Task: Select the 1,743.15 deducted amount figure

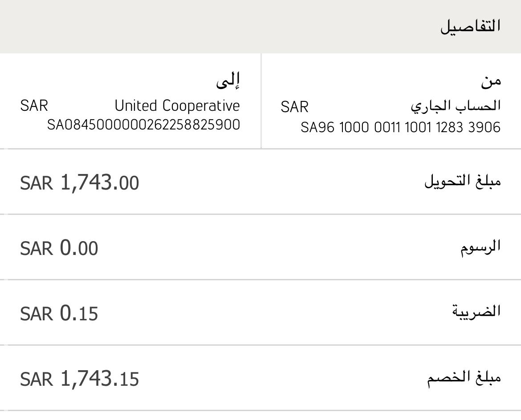Action: coord(99,379)
